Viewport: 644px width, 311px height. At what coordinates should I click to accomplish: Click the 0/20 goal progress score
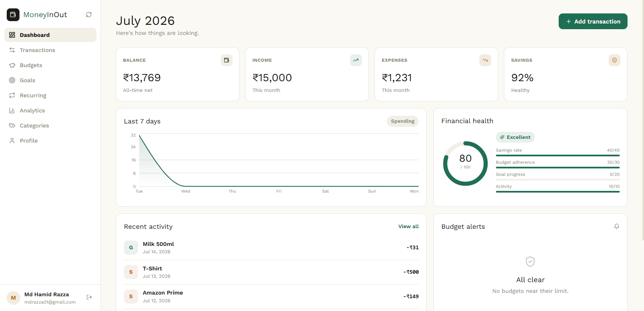pos(615,174)
